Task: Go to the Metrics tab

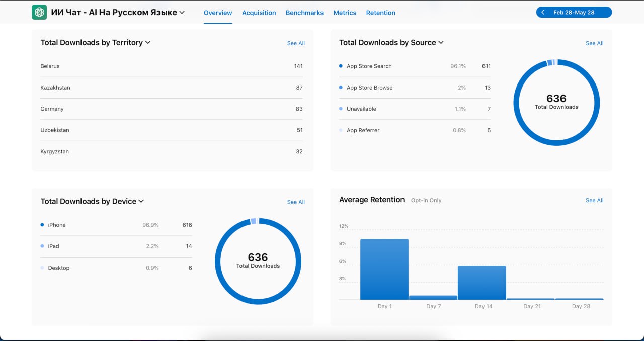Action: pyautogui.click(x=345, y=13)
